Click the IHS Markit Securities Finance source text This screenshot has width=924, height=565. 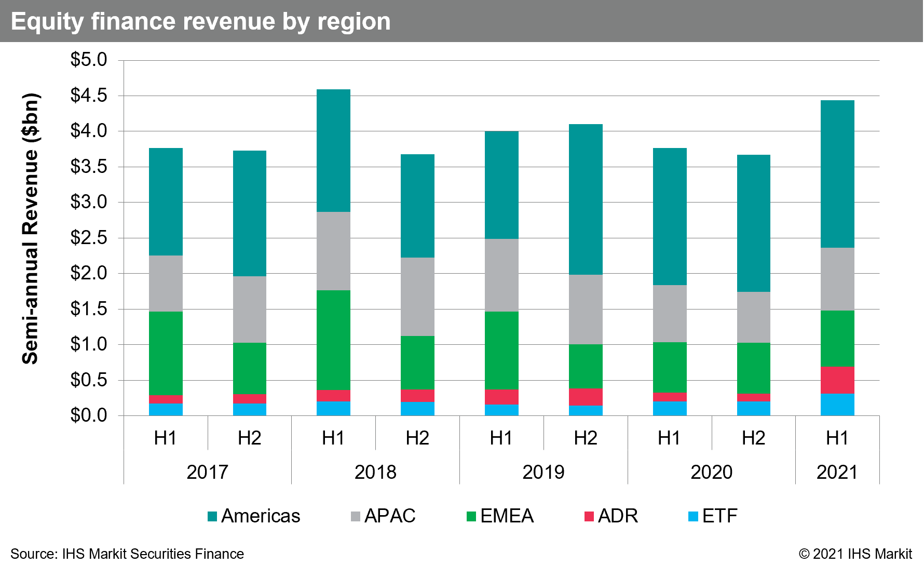127,554
